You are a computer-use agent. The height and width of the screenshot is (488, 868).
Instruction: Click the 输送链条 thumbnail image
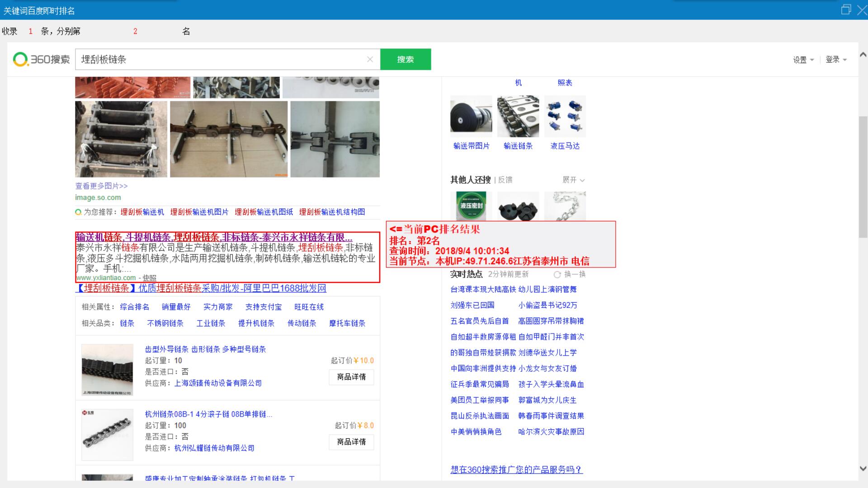518,116
